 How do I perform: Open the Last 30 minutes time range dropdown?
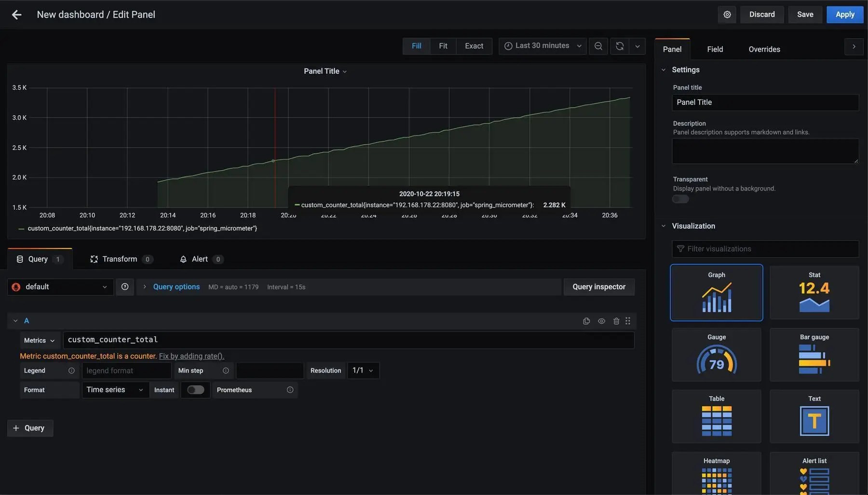pos(542,45)
